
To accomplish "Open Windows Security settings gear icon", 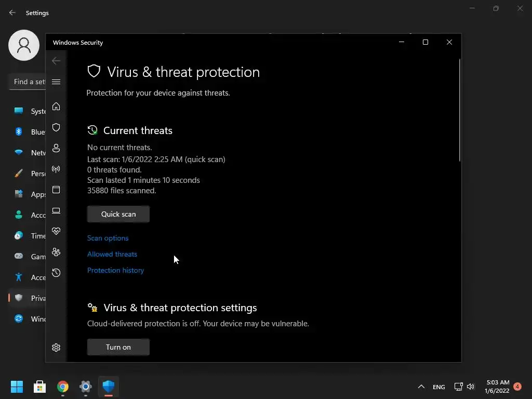I will pos(56,348).
